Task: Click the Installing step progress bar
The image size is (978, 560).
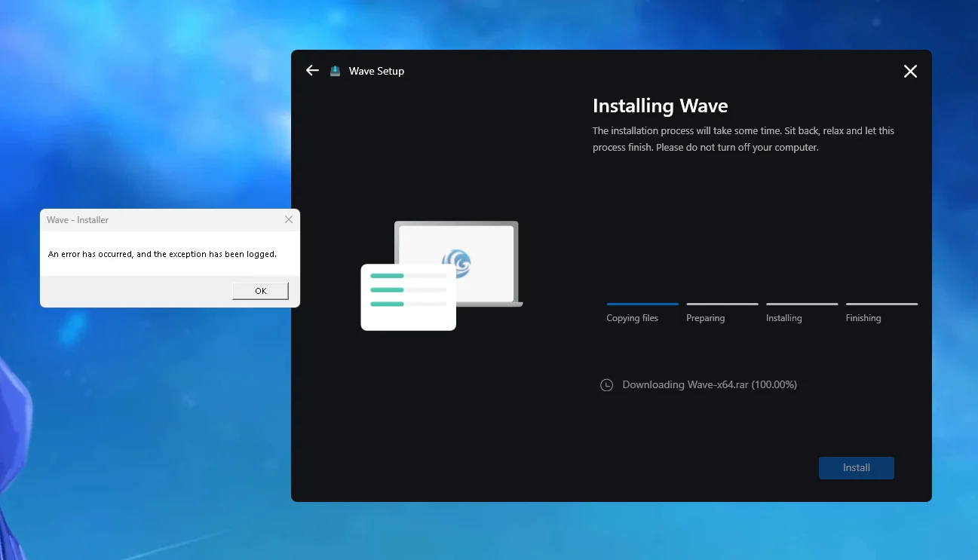Action: 802,304
